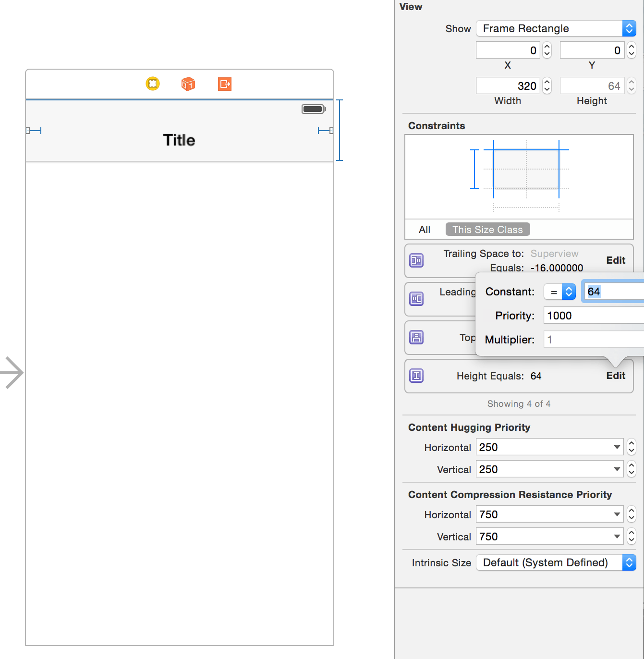Click the Height Equals constraint's icon
The image size is (644, 659).
(416, 376)
